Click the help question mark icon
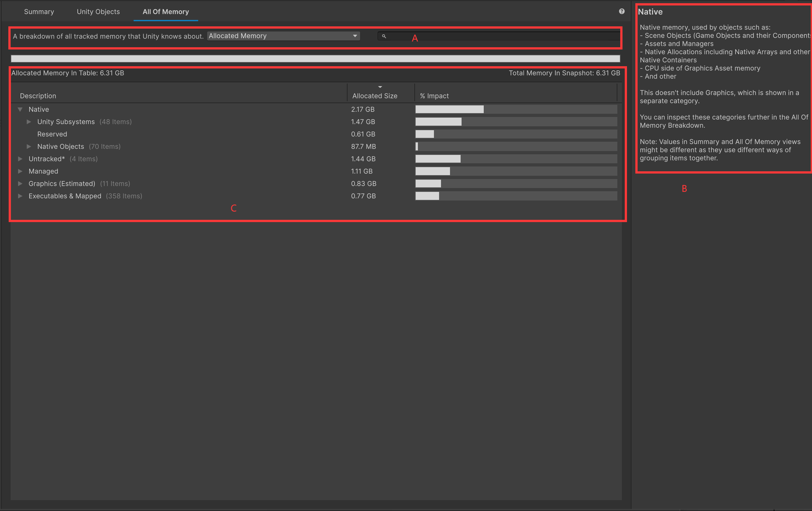 [622, 12]
